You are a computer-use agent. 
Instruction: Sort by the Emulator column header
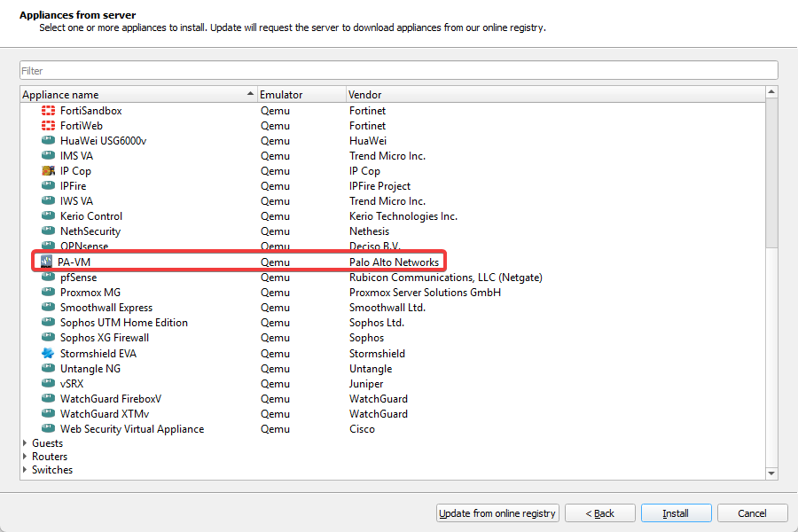click(301, 95)
